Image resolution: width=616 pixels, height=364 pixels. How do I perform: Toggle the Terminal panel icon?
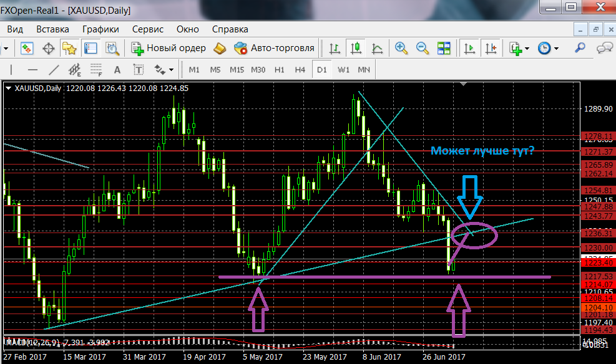tap(90, 48)
